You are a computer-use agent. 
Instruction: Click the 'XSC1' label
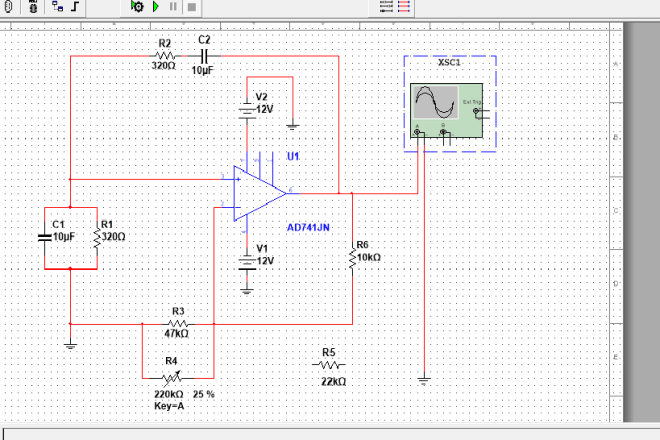pyautogui.click(x=449, y=63)
